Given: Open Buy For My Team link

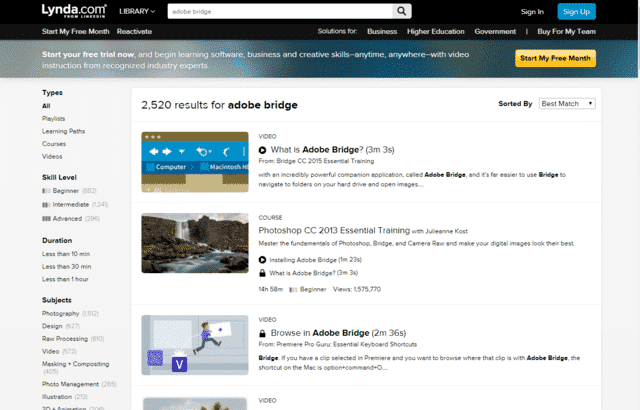Looking at the screenshot, I should point(567,31).
